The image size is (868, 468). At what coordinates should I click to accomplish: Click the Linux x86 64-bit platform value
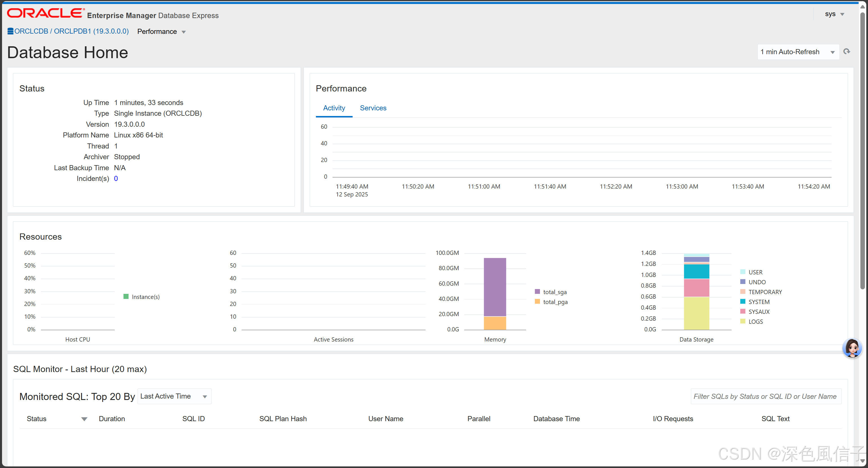click(x=138, y=135)
